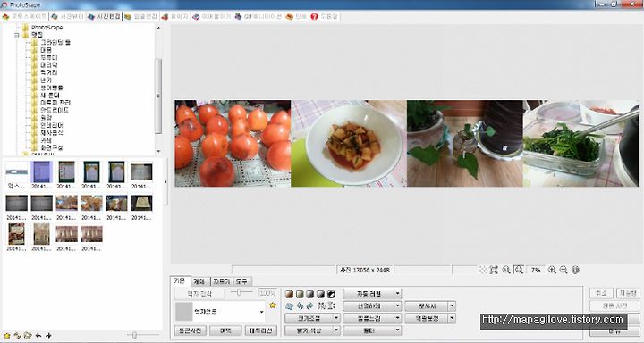This screenshot has width=644, height=343.
Task: Click the 재실행 redo button
Action: (628, 293)
